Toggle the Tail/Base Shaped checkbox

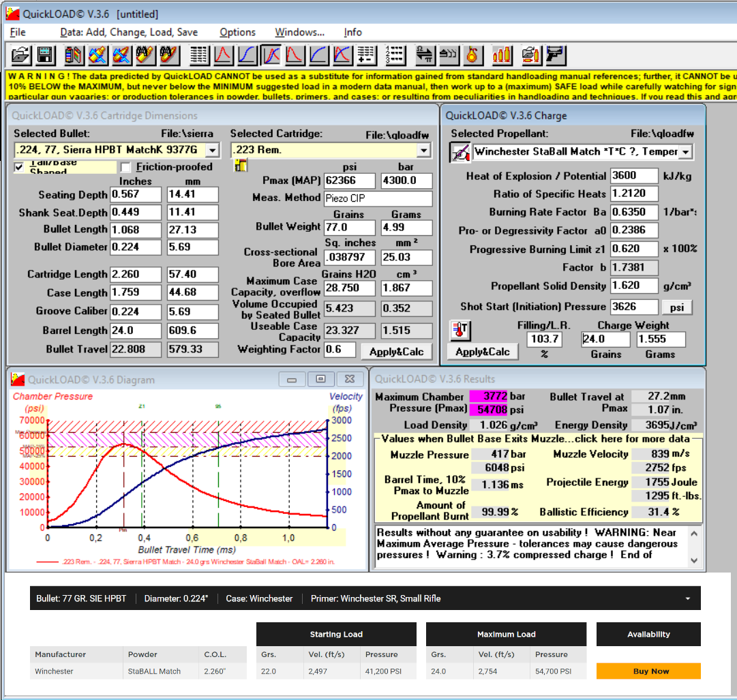point(19,167)
